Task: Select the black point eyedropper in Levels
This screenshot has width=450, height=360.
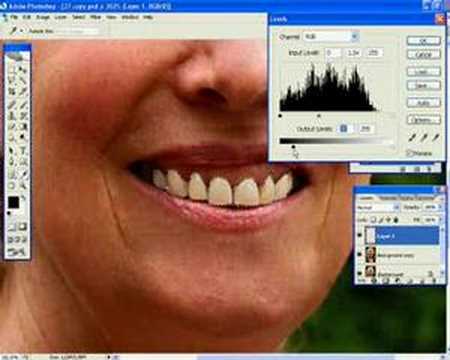Action: [413, 137]
